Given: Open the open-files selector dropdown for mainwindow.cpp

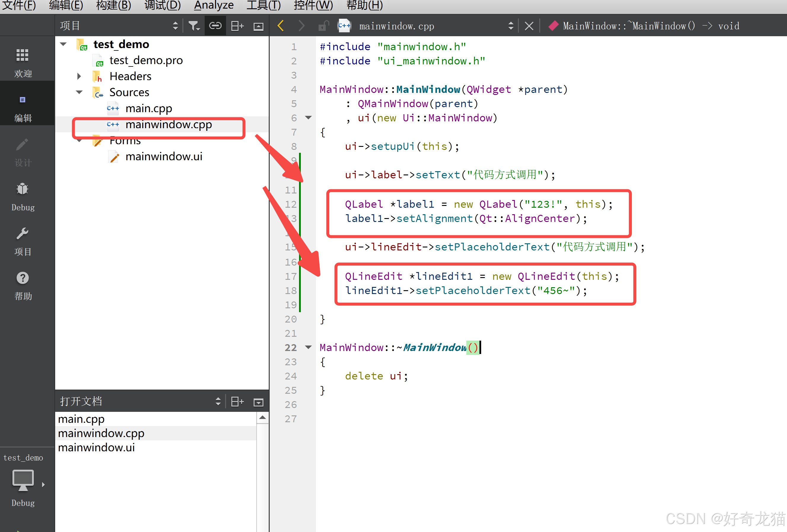Looking at the screenshot, I should pos(511,26).
